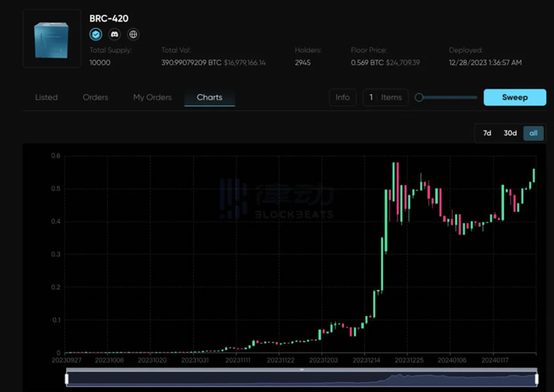The image size is (554, 392).
Task: Open the Discord link icon
Action: (x=114, y=34)
